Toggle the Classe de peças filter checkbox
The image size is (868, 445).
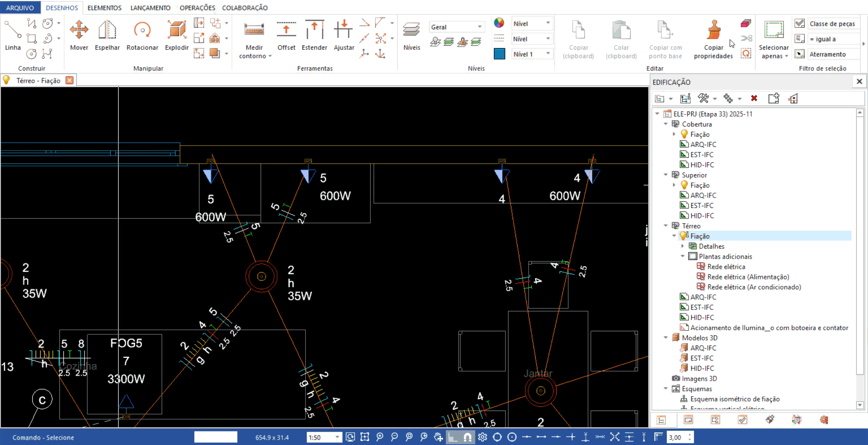coord(800,24)
